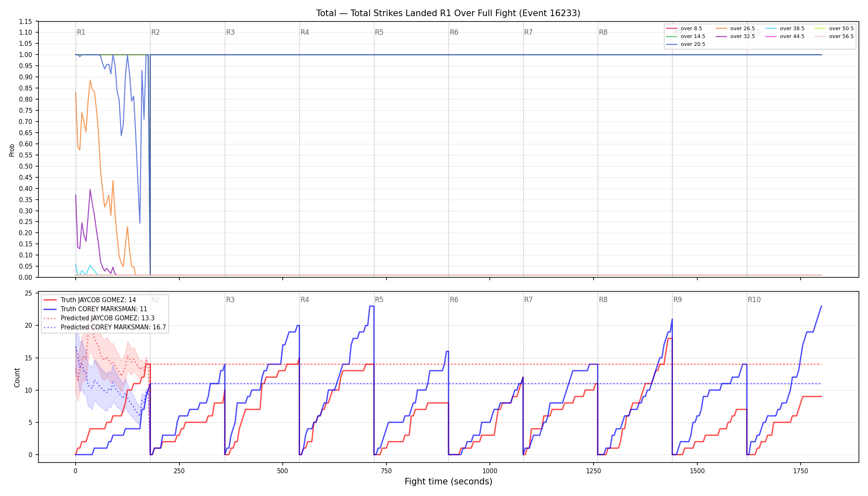Click the 1500 tick on time axis

pyautogui.click(x=697, y=471)
